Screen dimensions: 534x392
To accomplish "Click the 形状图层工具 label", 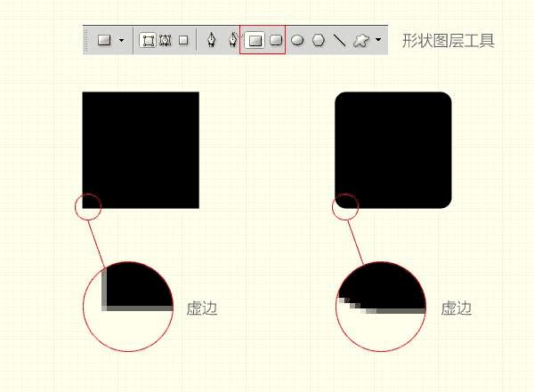I will click(x=449, y=41).
